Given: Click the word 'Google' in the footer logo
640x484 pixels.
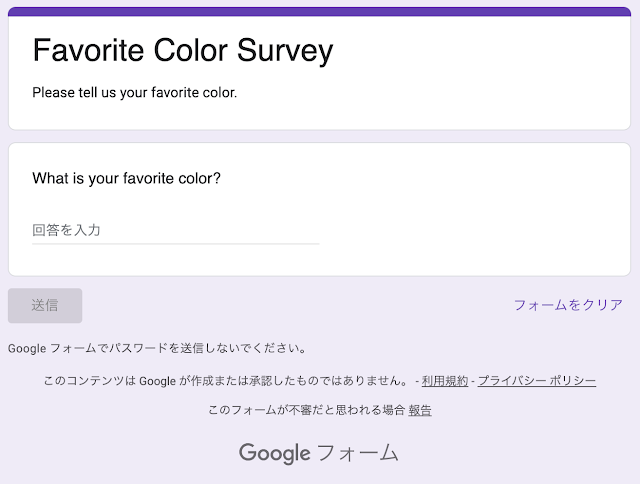Looking at the screenshot, I should [x=274, y=453].
